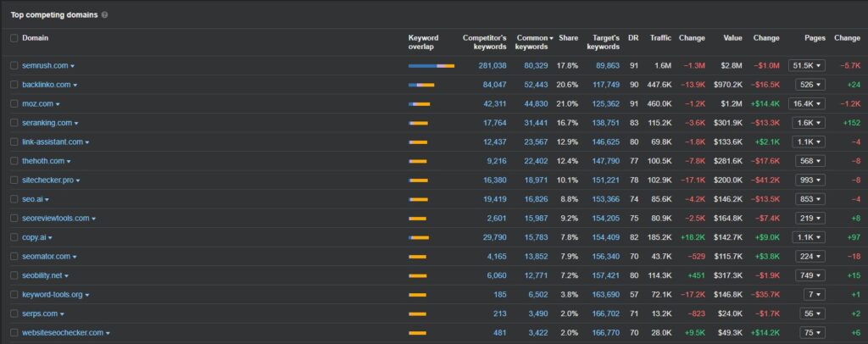This screenshot has width=868, height=344.
Task: Click the keyword overlap bar for moz.com
Action: (420, 103)
